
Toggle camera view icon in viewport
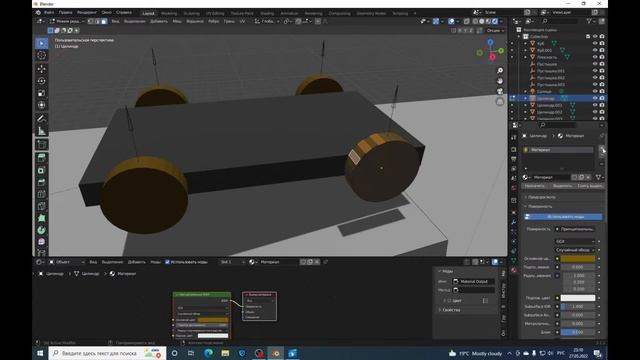point(500,91)
